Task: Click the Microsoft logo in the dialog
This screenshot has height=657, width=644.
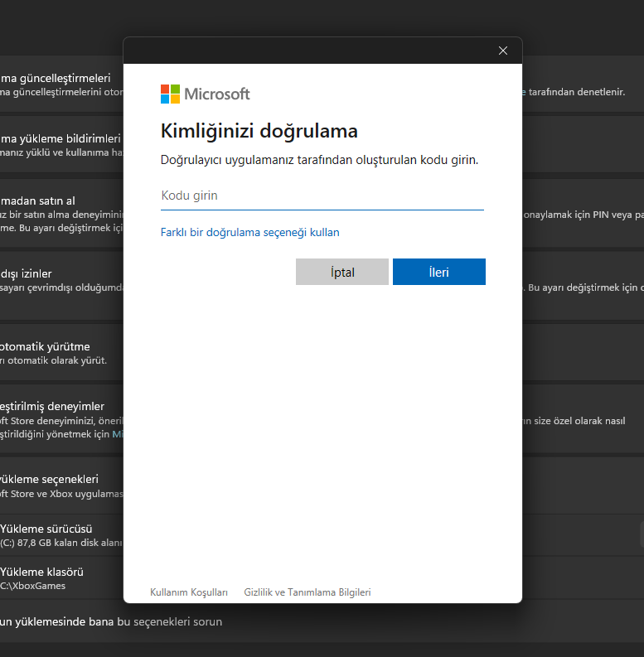Action: click(206, 94)
